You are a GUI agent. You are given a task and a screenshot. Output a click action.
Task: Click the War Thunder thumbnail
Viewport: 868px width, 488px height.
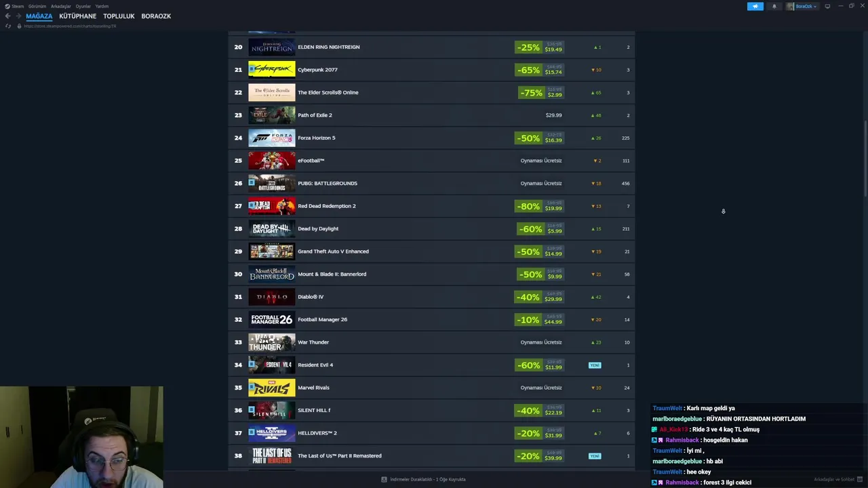click(x=272, y=342)
